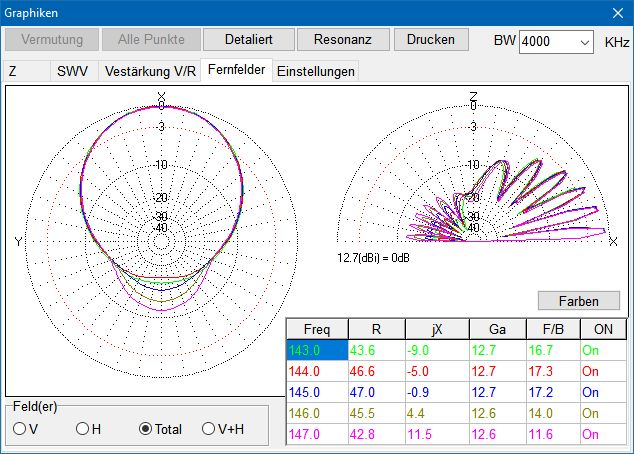Click the ON column header
This screenshot has width=634, height=454.
click(603, 329)
